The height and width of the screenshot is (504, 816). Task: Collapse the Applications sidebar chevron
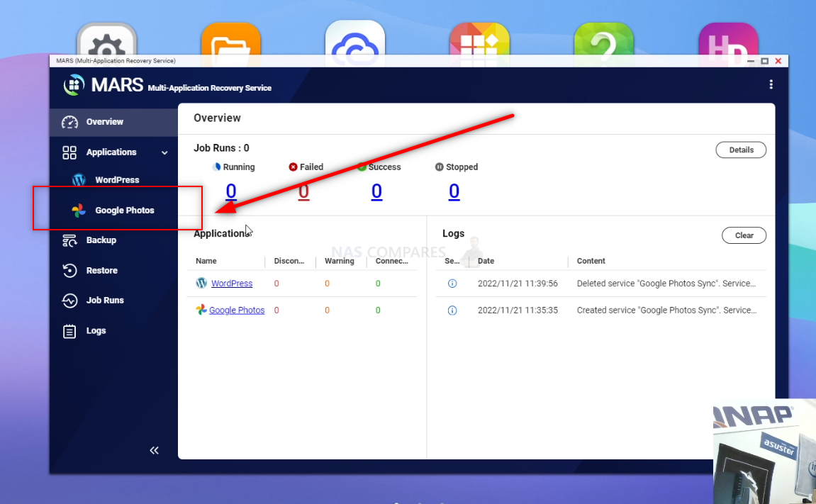coord(164,153)
